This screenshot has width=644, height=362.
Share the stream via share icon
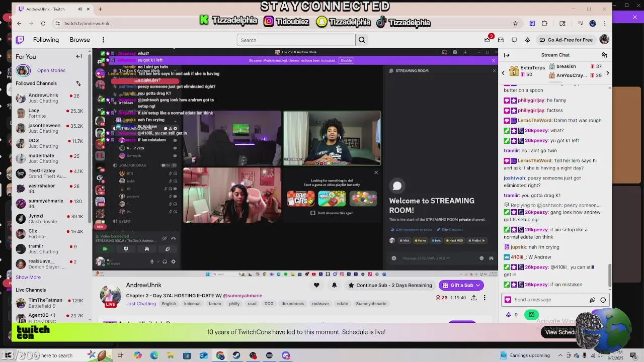474,298
